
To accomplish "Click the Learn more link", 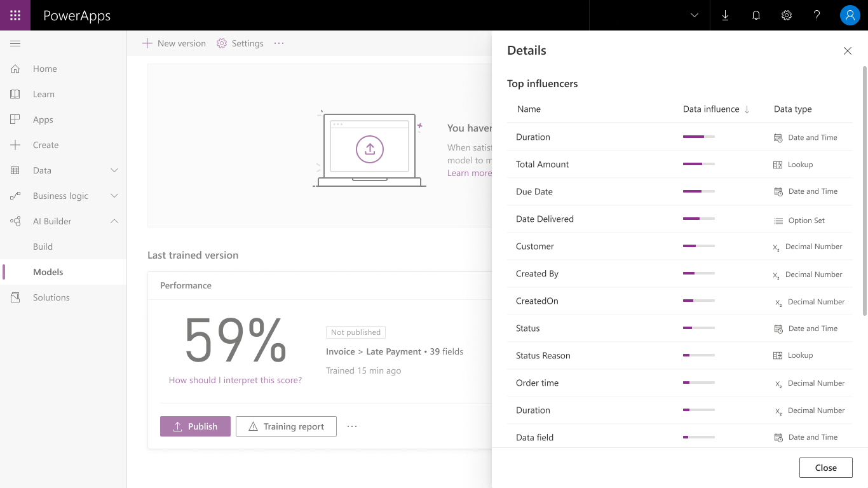I will (x=470, y=173).
